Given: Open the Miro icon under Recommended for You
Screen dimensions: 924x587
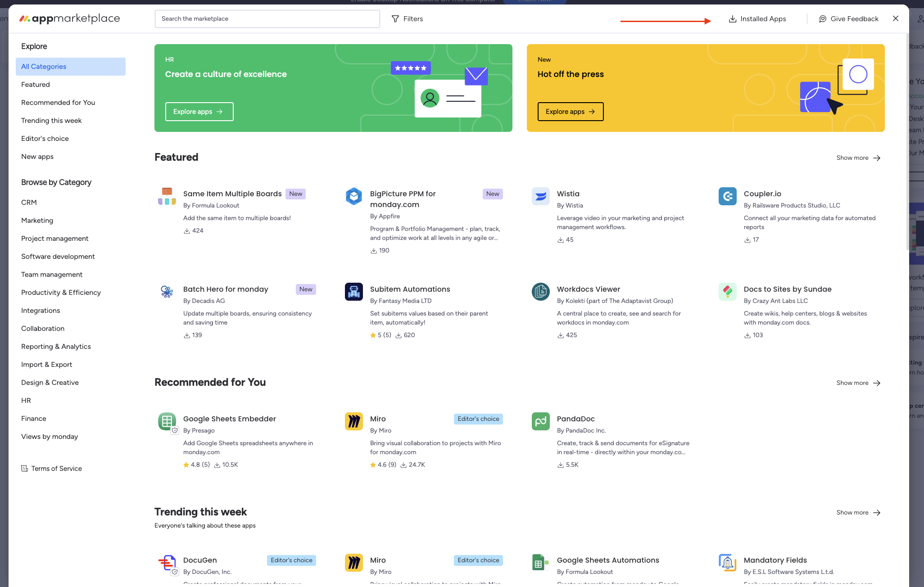Looking at the screenshot, I should [354, 421].
